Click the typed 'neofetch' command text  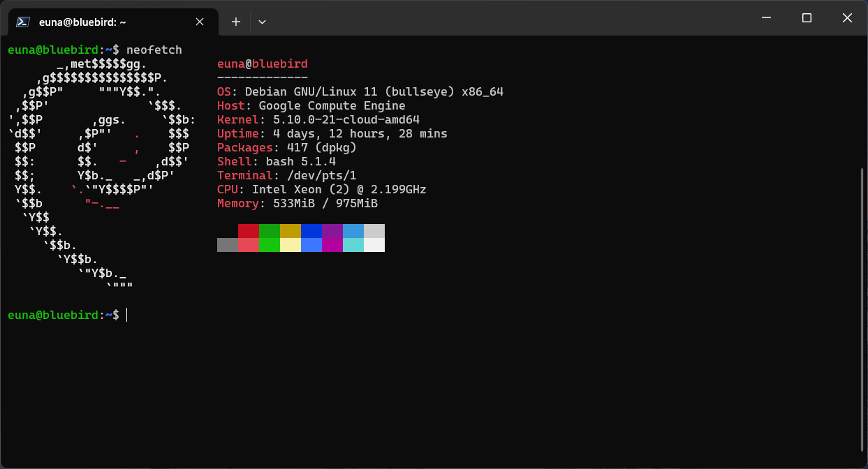pyautogui.click(x=154, y=50)
